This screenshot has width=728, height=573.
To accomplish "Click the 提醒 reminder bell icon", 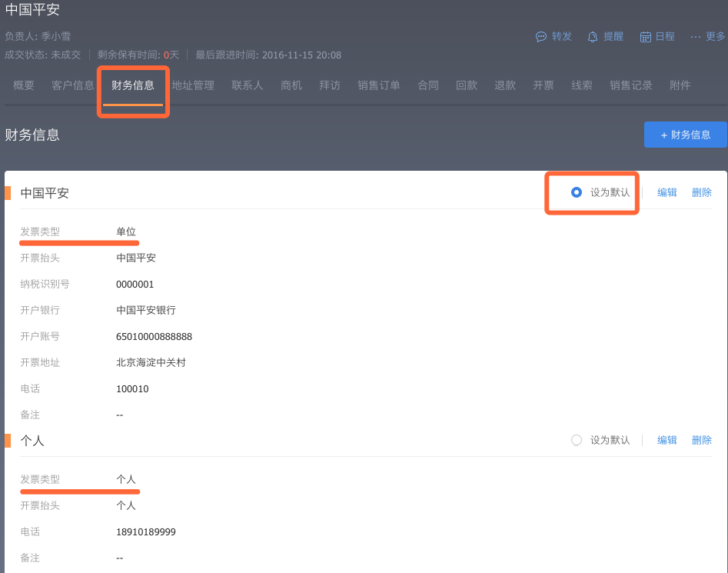I will [593, 37].
